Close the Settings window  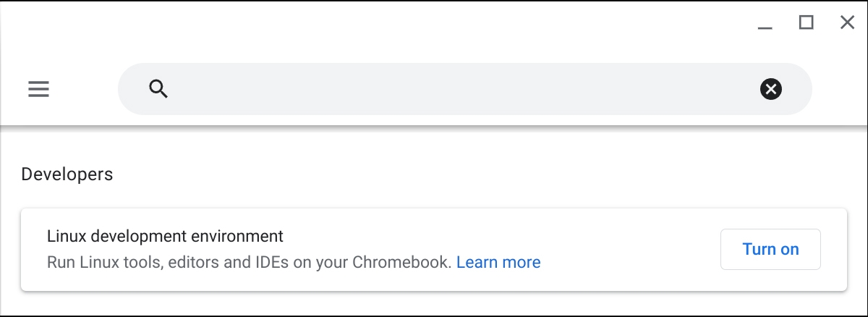pyautogui.click(x=848, y=22)
